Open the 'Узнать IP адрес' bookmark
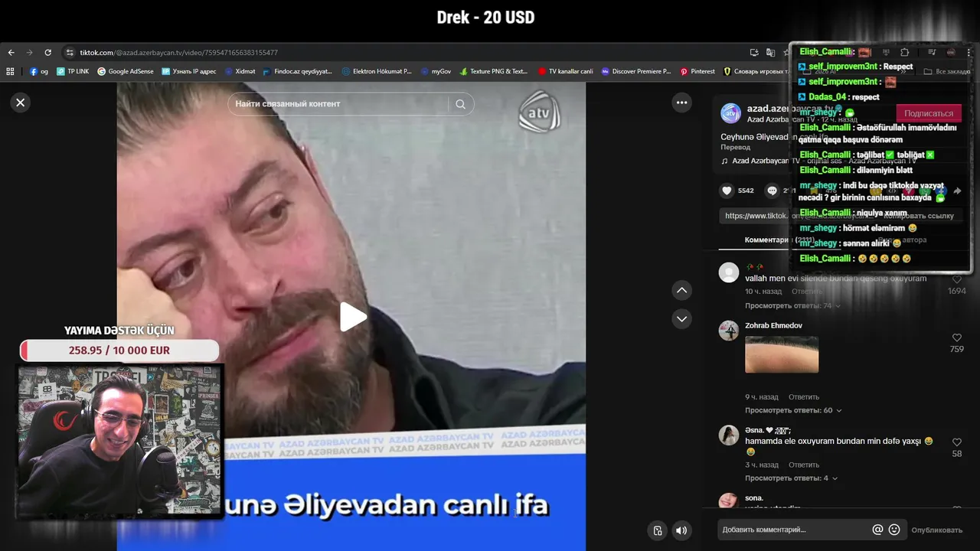This screenshot has width=980, height=551. point(189,71)
